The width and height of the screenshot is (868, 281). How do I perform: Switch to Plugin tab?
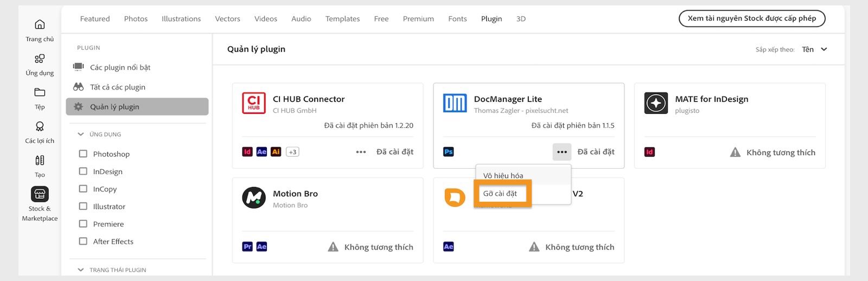(492, 18)
